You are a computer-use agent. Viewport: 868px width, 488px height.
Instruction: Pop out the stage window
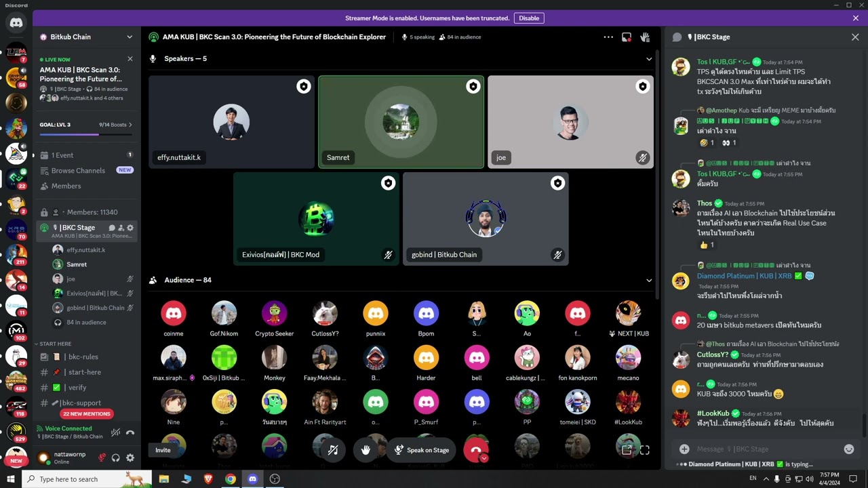[x=627, y=449]
